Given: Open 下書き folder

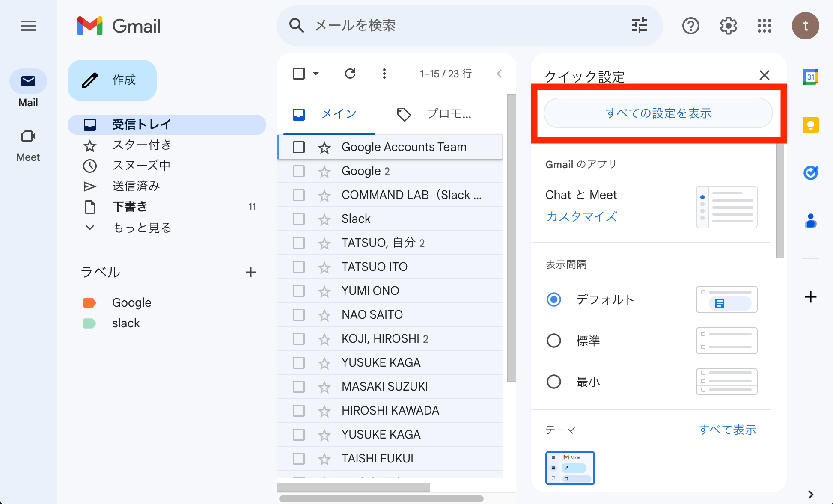Looking at the screenshot, I should pyautogui.click(x=167, y=207).
